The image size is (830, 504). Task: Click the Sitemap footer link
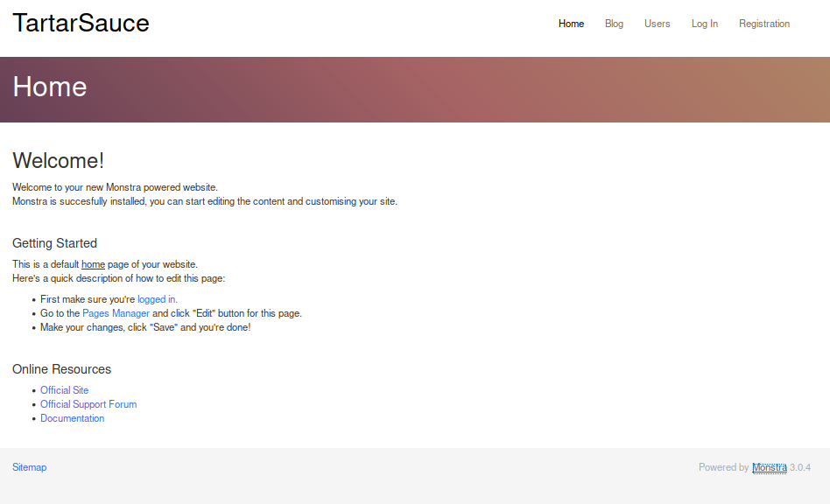(x=29, y=467)
